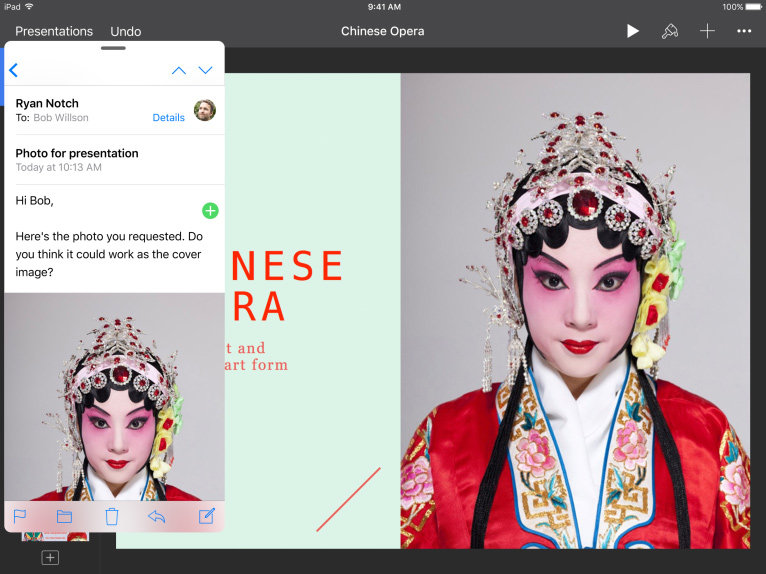Go back using the blue left chevron
The width and height of the screenshot is (766, 574).
tap(14, 70)
